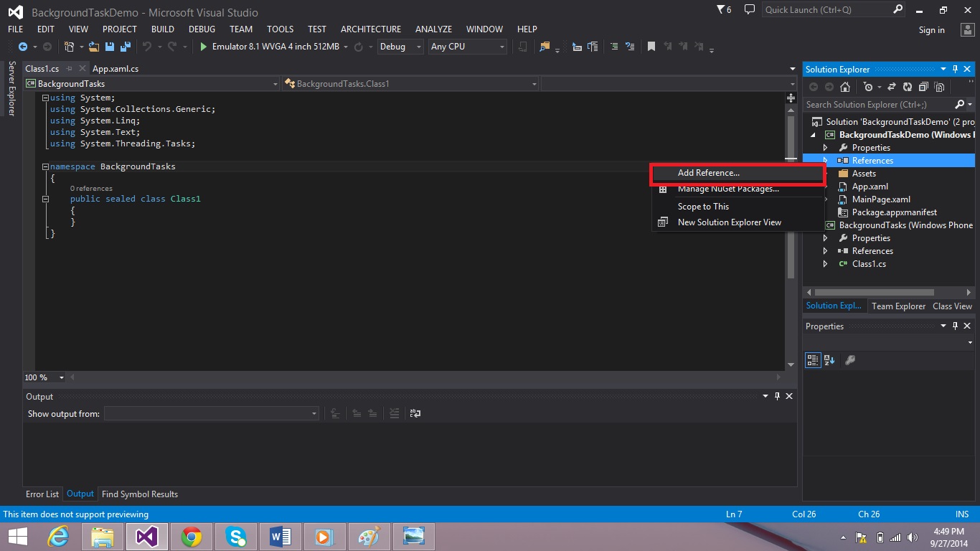
Task: Open Google Chrome from the taskbar
Action: click(192, 537)
